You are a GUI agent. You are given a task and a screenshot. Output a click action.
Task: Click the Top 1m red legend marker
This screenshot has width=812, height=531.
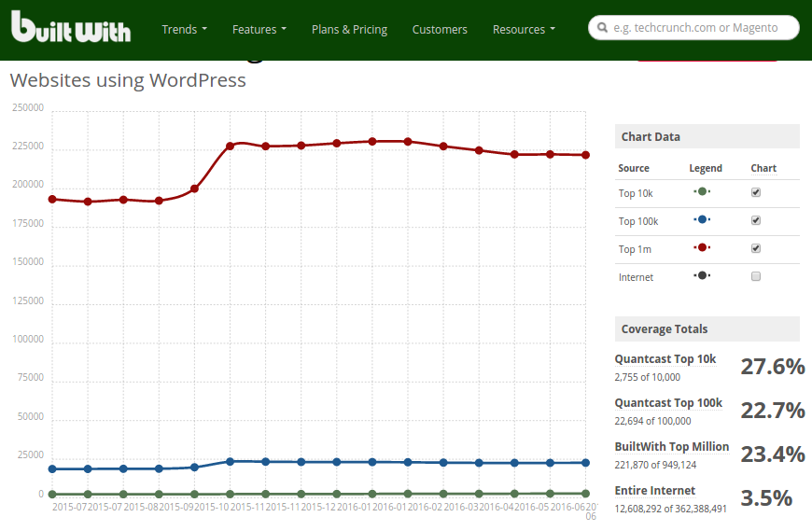[702, 248]
